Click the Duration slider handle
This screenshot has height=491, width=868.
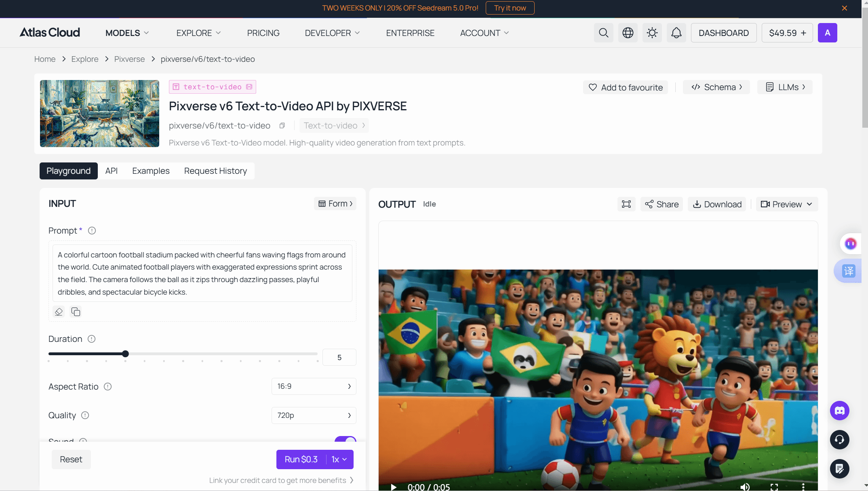point(125,354)
